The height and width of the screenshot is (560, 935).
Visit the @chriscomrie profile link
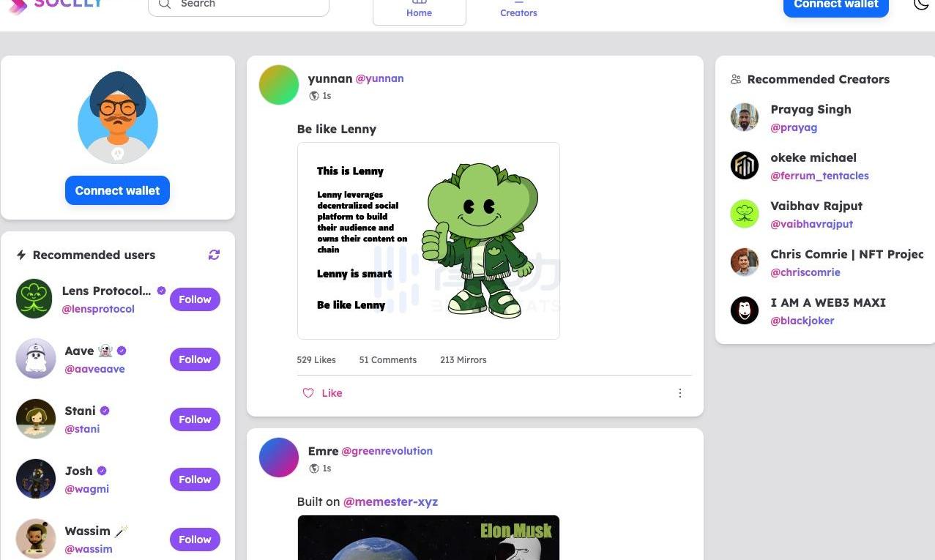click(x=805, y=272)
